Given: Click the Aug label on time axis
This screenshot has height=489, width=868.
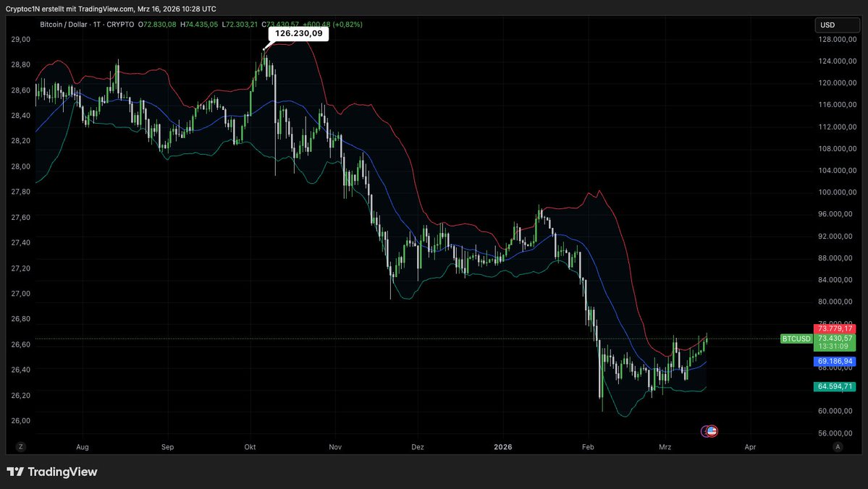Looking at the screenshot, I should [x=83, y=447].
